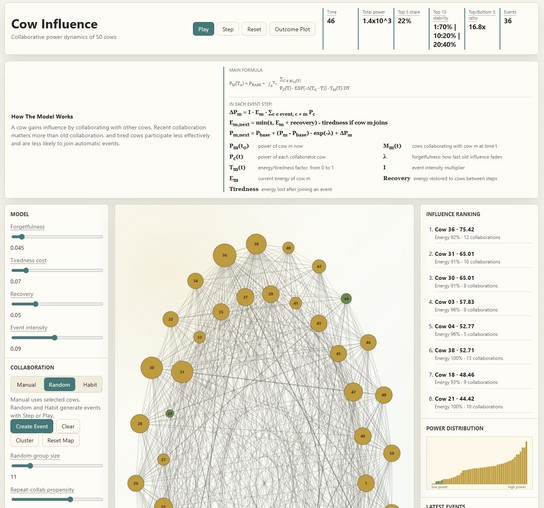Adjust the Tiredness cost slider
The image size is (544, 508).
(57, 270)
